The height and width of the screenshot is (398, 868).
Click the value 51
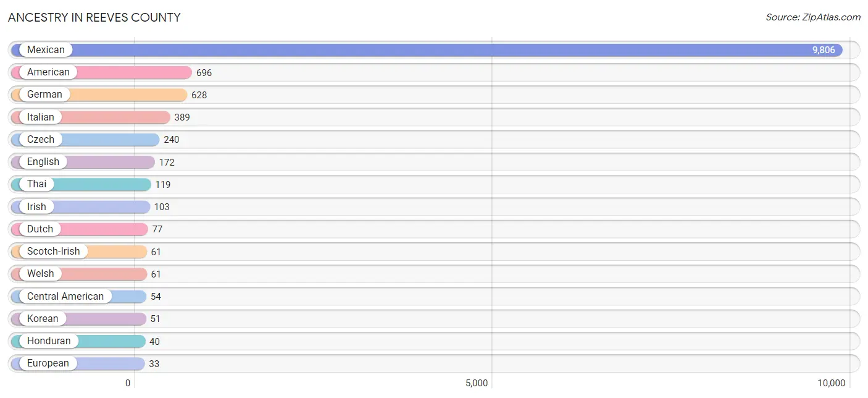pos(156,319)
